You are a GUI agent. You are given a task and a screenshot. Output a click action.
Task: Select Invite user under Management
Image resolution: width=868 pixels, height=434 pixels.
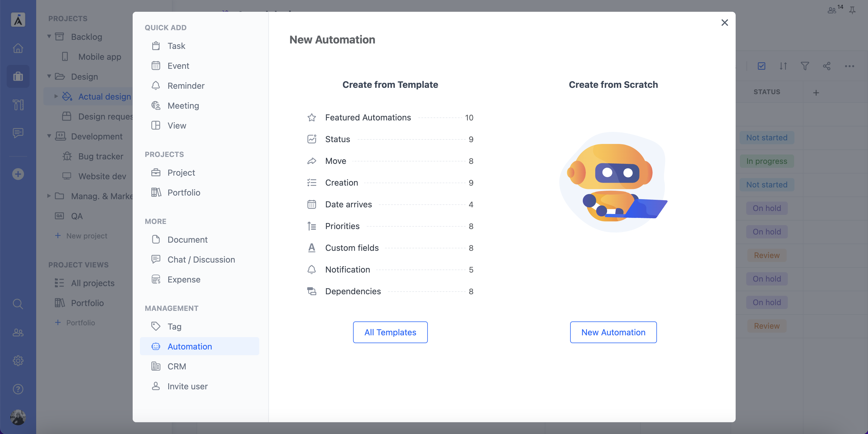pos(200,386)
